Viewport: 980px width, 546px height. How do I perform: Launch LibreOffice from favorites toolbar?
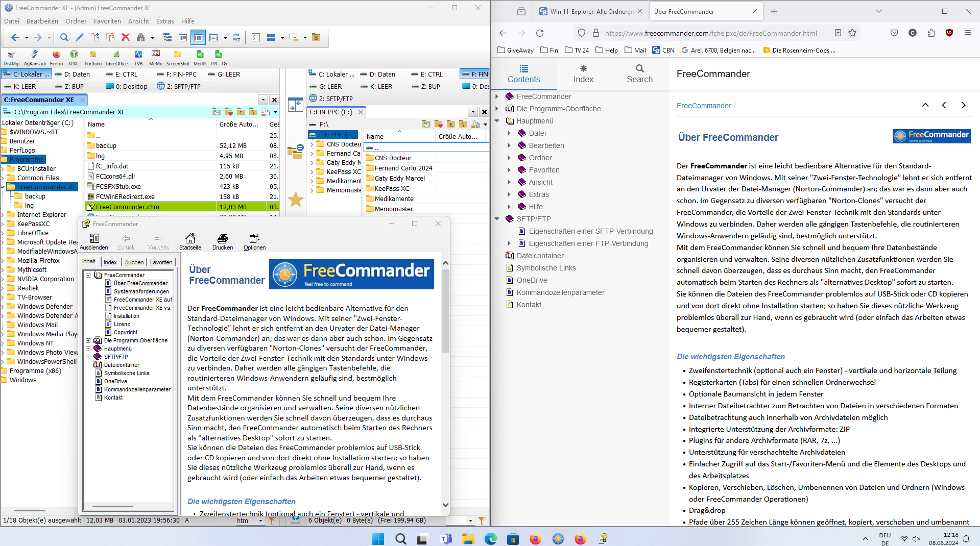[x=116, y=58]
